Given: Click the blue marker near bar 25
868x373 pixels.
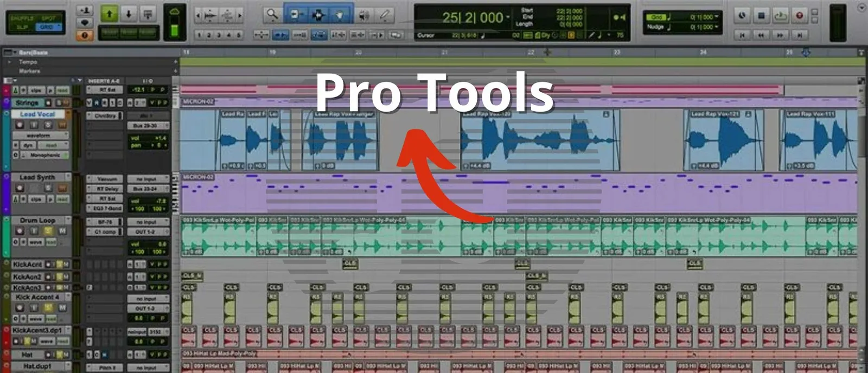Looking at the screenshot, I should click(806, 53).
